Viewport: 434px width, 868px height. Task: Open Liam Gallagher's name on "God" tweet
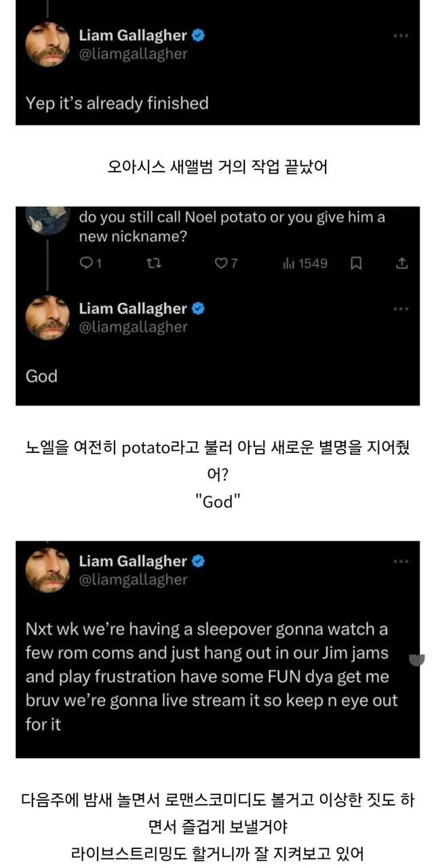[133, 309]
